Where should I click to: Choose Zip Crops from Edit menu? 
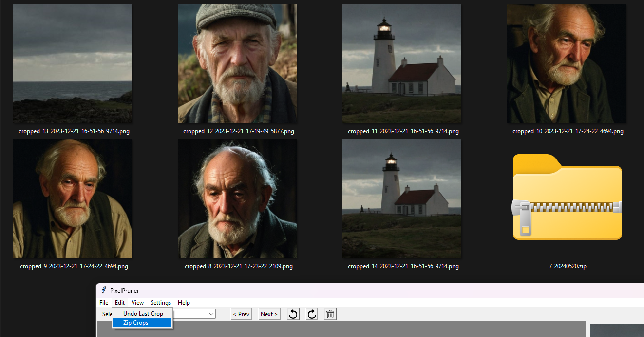tap(136, 323)
